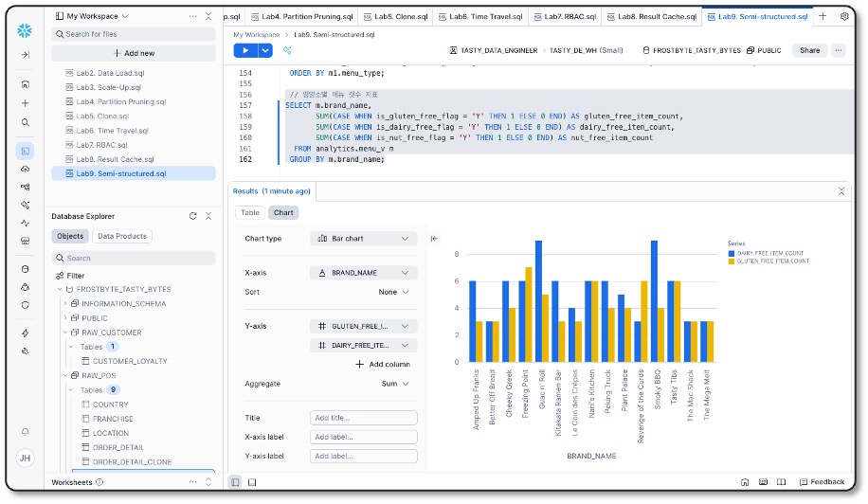Click the Share button
868x504 pixels.
[809, 50]
